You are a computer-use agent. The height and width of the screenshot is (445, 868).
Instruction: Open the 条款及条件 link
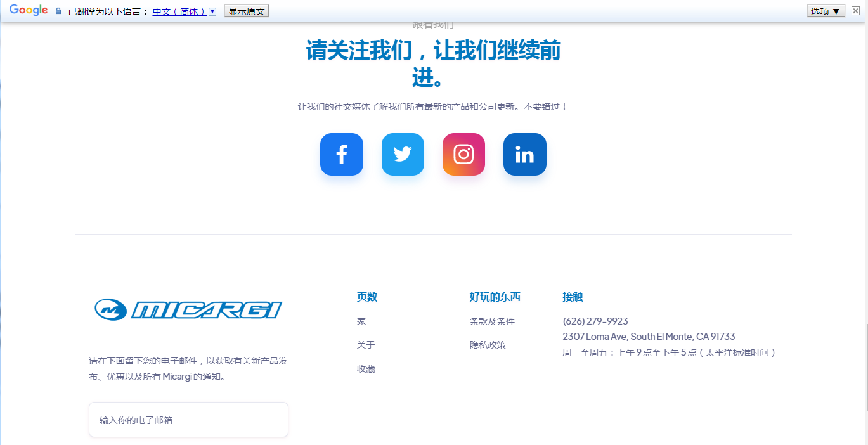coord(492,321)
